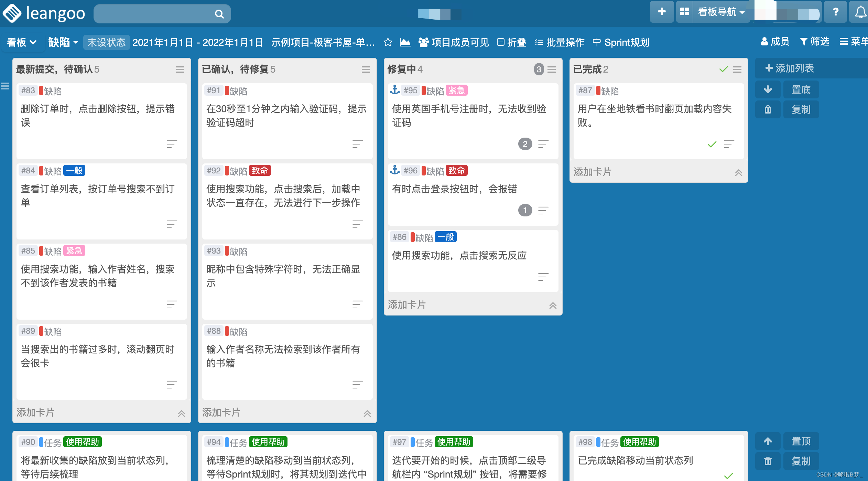Image resolution: width=868 pixels, height=481 pixels.
Task: Click the plus create button in header
Action: click(662, 12)
